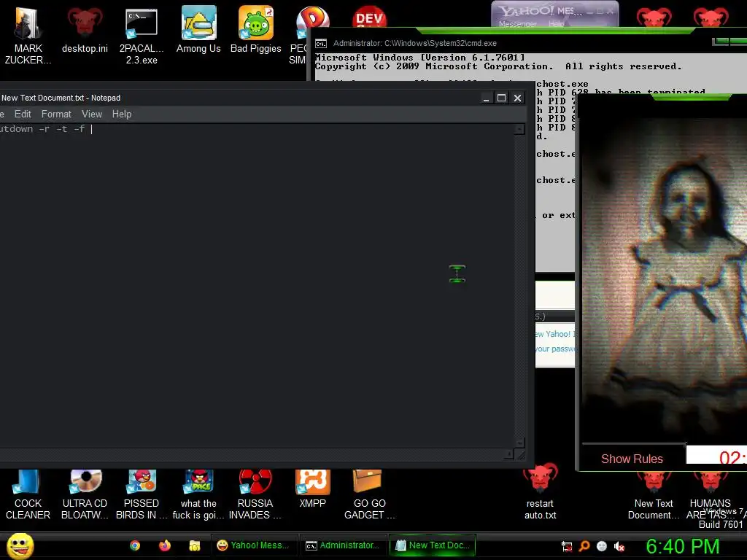Click 'Microsoft Windows [Version 6.1.7601]' text in cmd
747x560 pixels.
coord(419,58)
